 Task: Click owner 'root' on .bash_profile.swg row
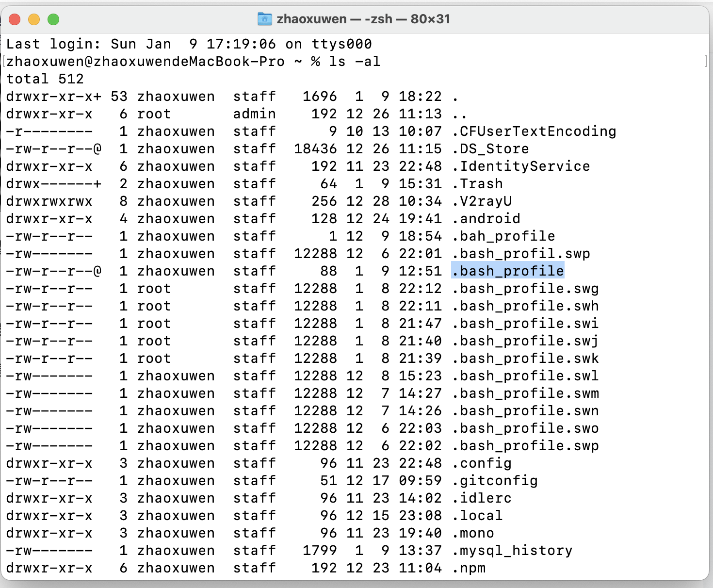154,288
